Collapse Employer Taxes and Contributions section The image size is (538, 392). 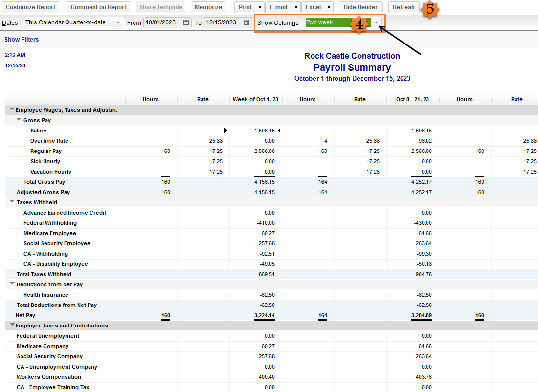pyautogui.click(x=12, y=325)
